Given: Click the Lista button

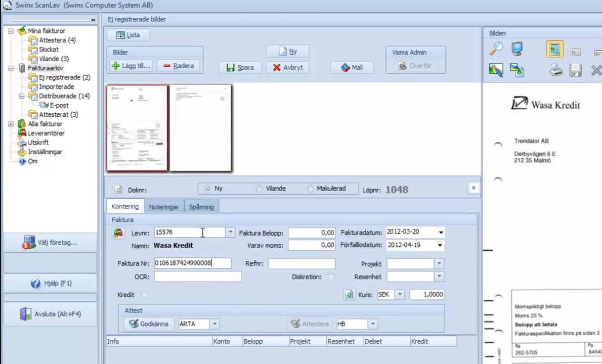Looking at the screenshot, I should click(128, 35).
